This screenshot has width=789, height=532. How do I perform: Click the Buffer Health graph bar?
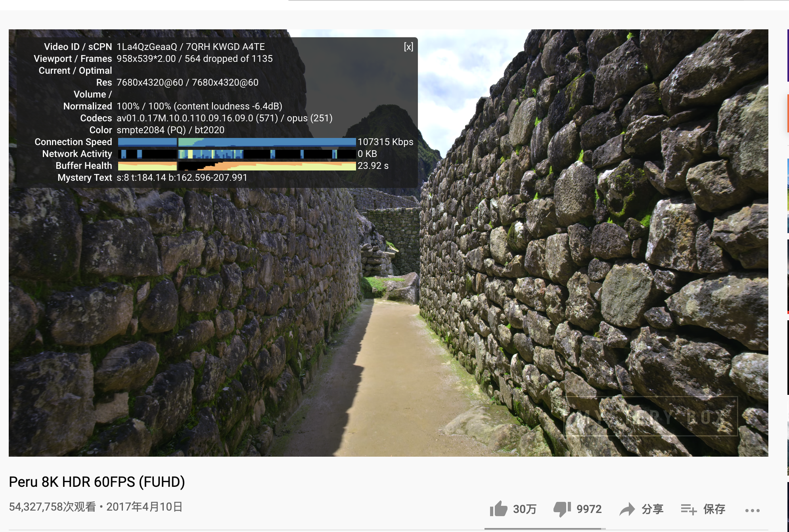(x=237, y=166)
